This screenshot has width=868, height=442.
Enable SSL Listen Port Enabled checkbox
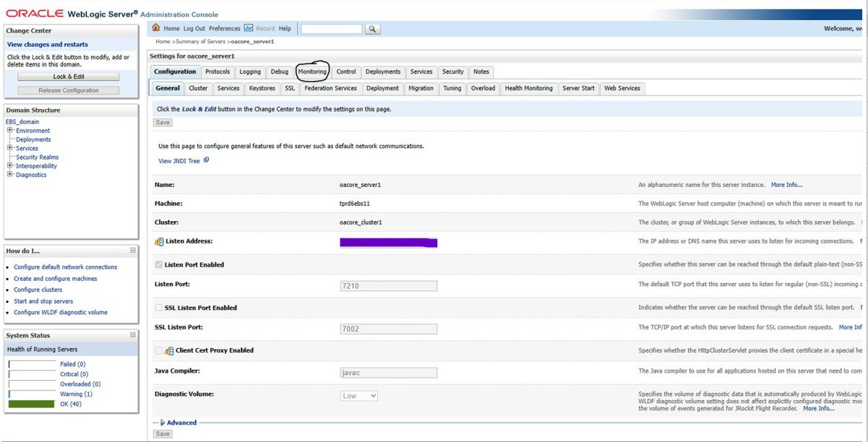pos(159,308)
